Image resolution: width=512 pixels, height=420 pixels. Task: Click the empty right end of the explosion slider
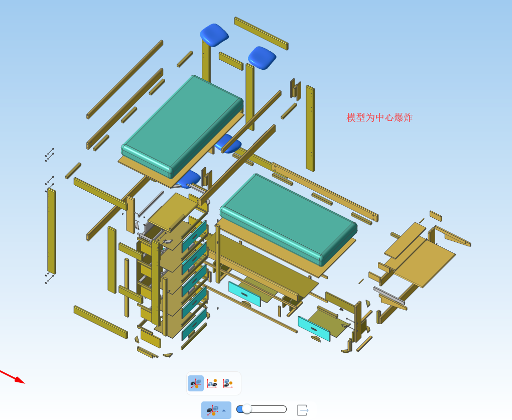pyautogui.click(x=279, y=409)
